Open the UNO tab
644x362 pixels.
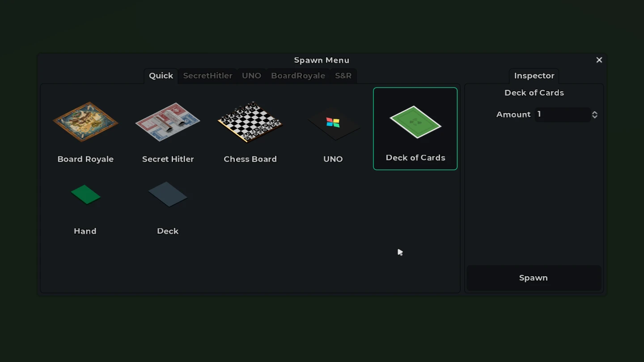pyautogui.click(x=251, y=76)
